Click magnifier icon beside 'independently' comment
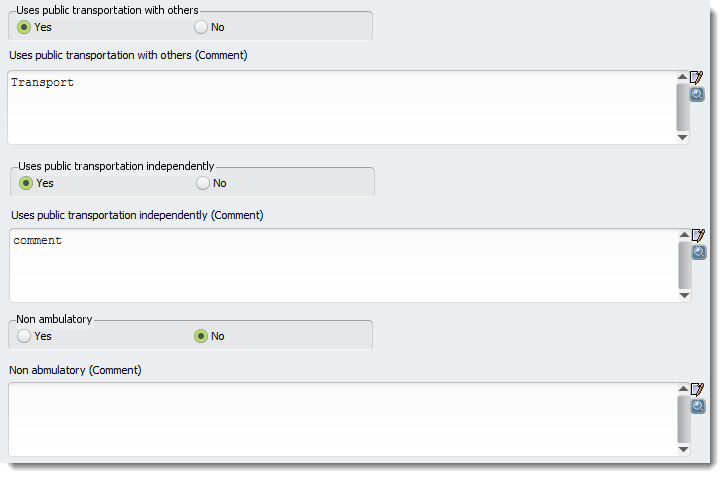 699,252
